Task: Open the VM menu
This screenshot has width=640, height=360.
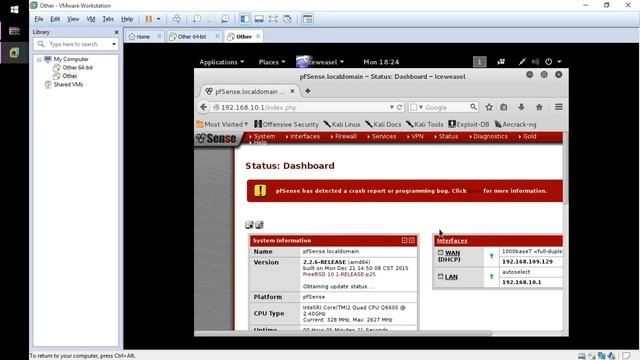Action: [91, 19]
